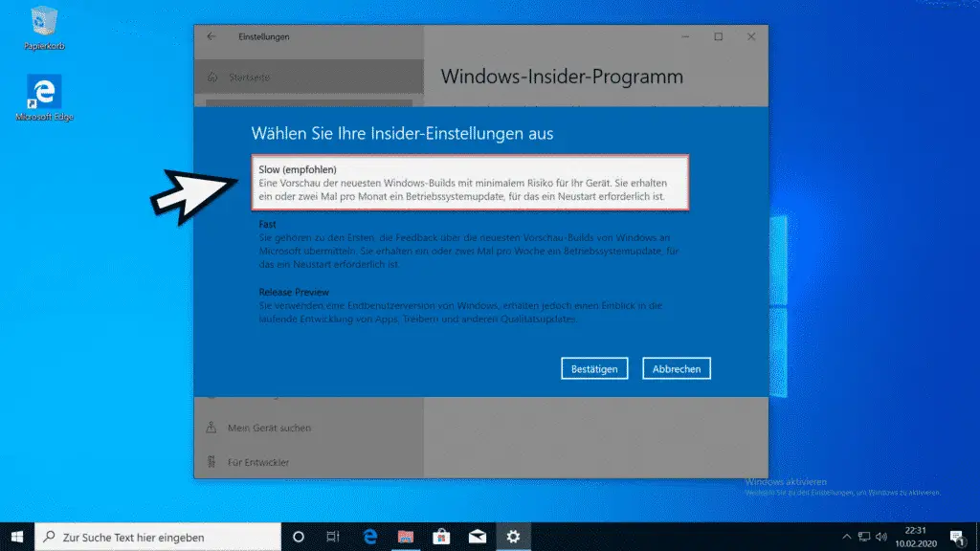Click the Mein Gerät suchen person icon
The height and width of the screenshot is (551, 980).
pos(212,428)
